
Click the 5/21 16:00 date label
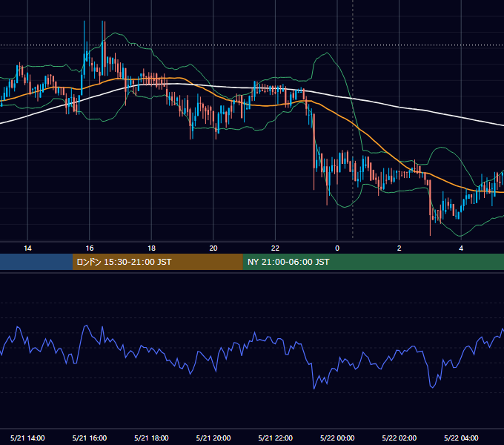(90, 438)
